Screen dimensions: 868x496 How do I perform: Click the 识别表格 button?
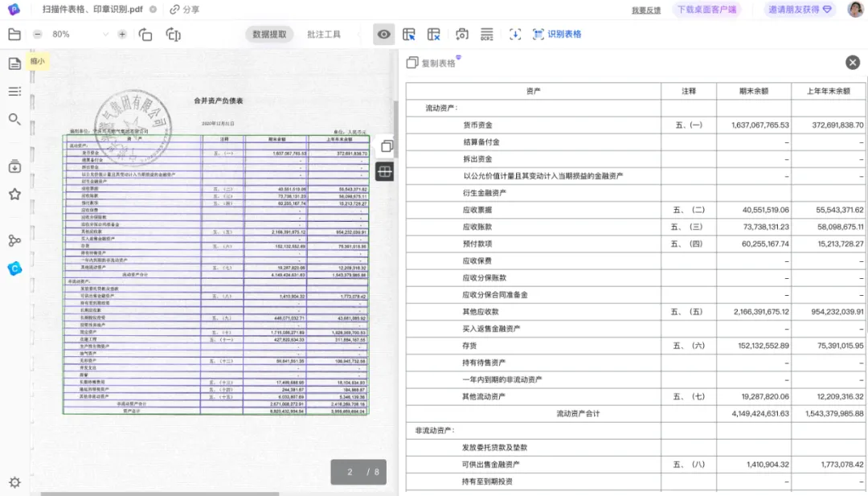(557, 35)
